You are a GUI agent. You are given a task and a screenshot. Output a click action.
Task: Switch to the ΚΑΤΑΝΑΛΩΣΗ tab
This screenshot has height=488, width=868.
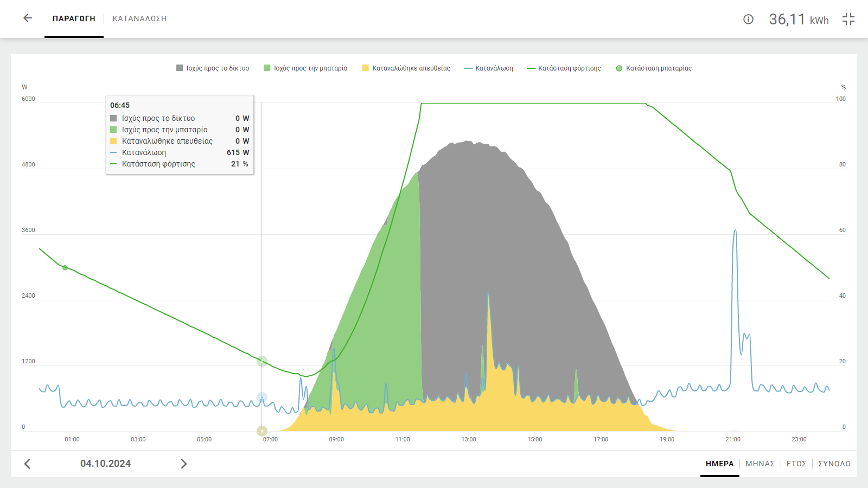pos(139,18)
